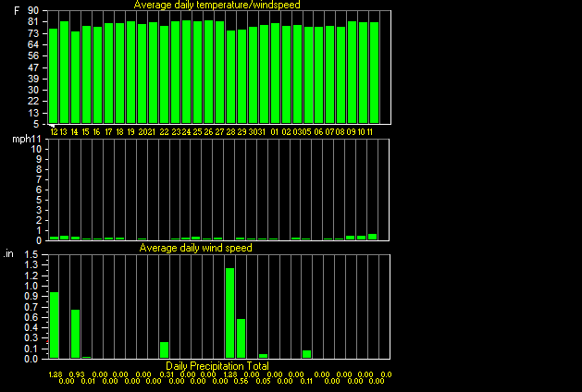Click the tallest precipitation bar mid-chart
The height and width of the screenshot is (392, 582).
click(230, 313)
